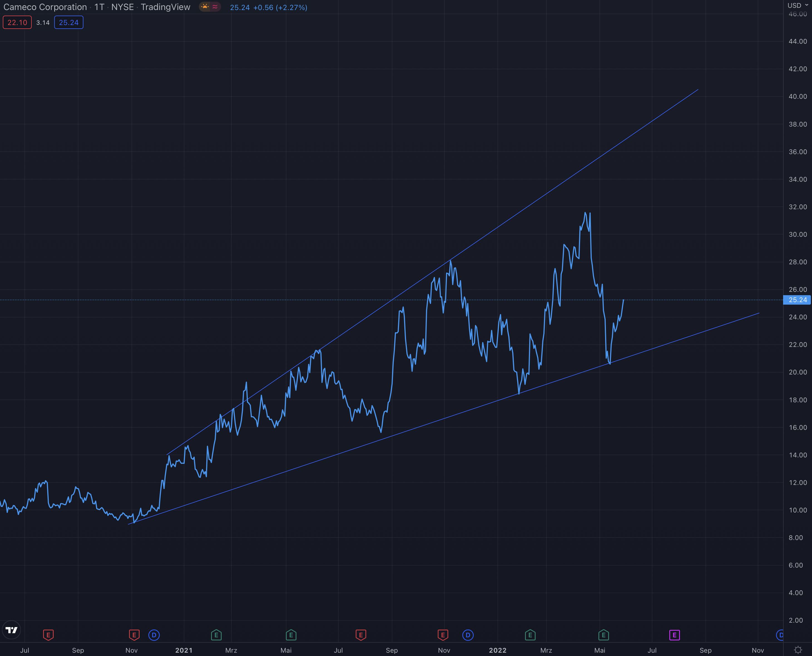Click the 1T interval label
This screenshot has width=812, height=656.
point(99,7)
